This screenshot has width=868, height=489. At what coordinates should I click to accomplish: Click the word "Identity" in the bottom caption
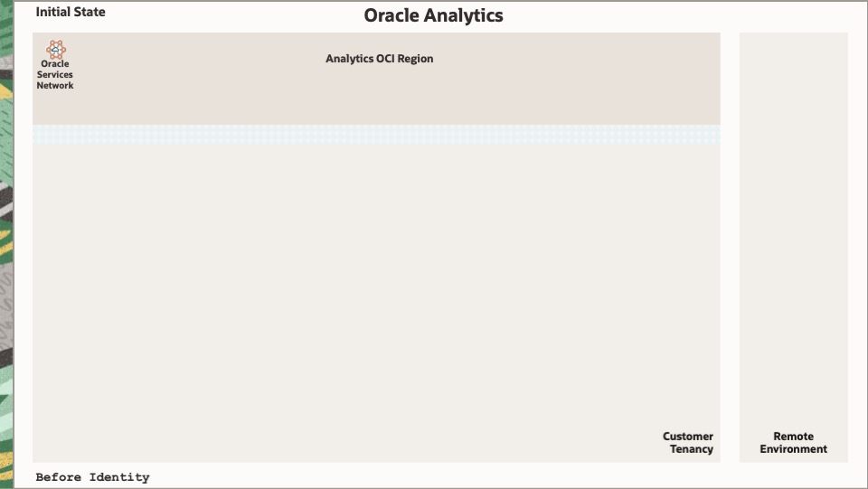(119, 477)
